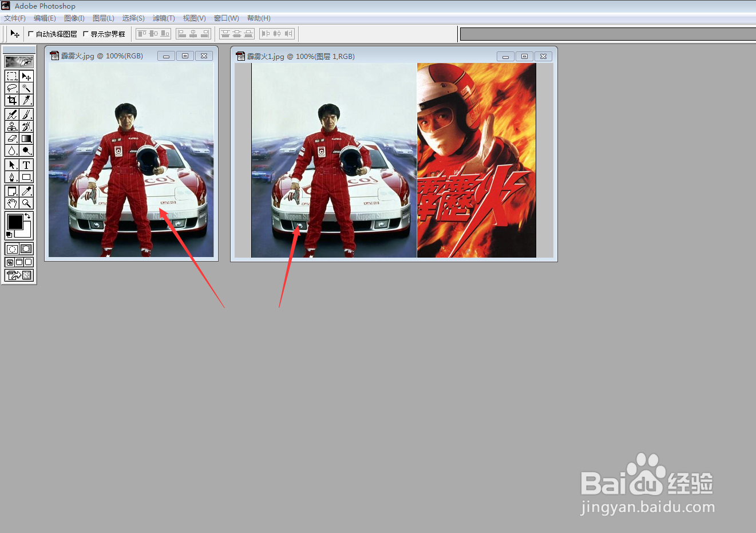Choose Full Screen Mode with menu bar
Screen dimensions: 756x533
19,262
